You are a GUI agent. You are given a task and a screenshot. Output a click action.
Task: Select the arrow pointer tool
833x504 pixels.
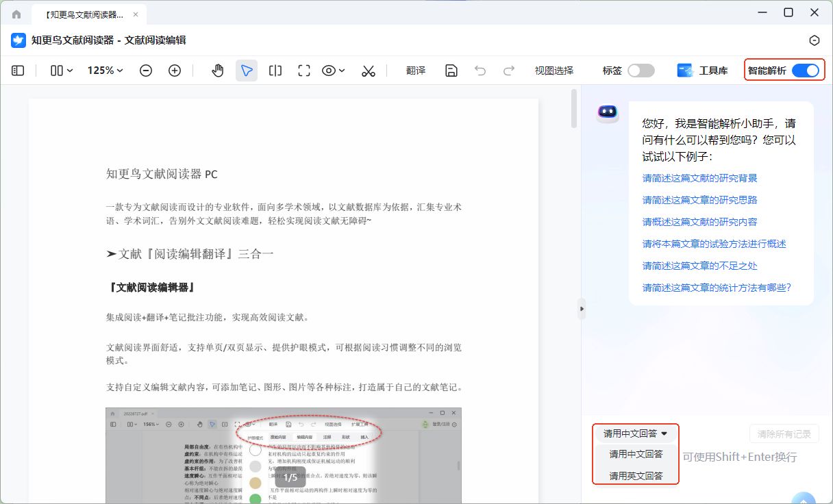coord(247,71)
